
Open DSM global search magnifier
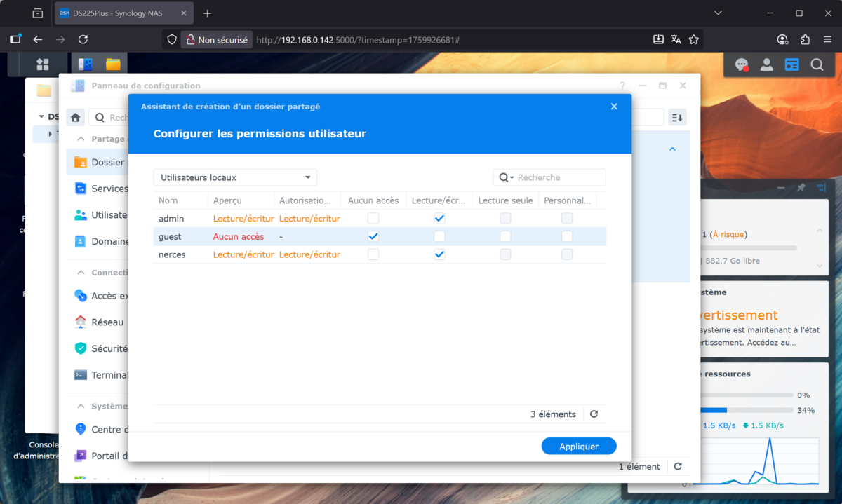pyautogui.click(x=817, y=64)
